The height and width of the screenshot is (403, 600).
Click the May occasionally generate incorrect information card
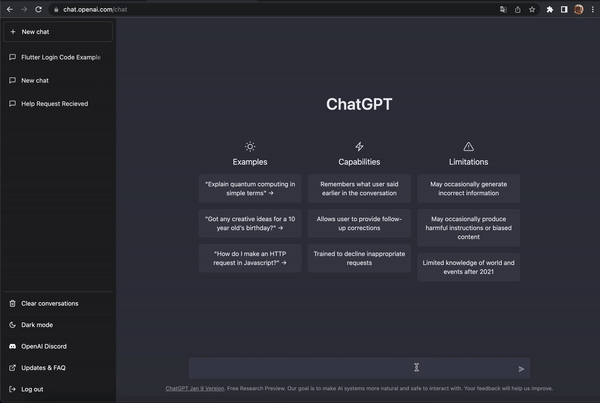(468, 188)
